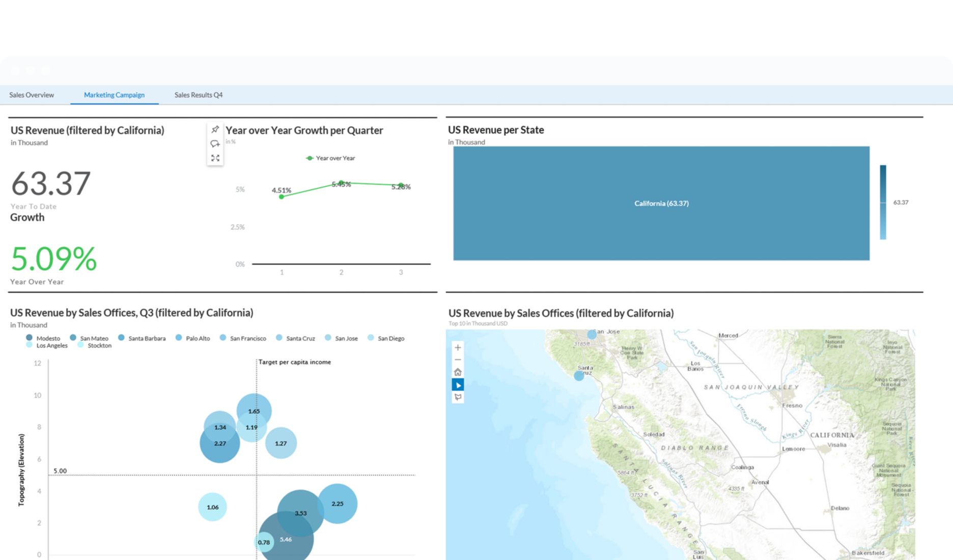Click the Santa Cruz marker on map
The width and height of the screenshot is (953, 560).
579,376
